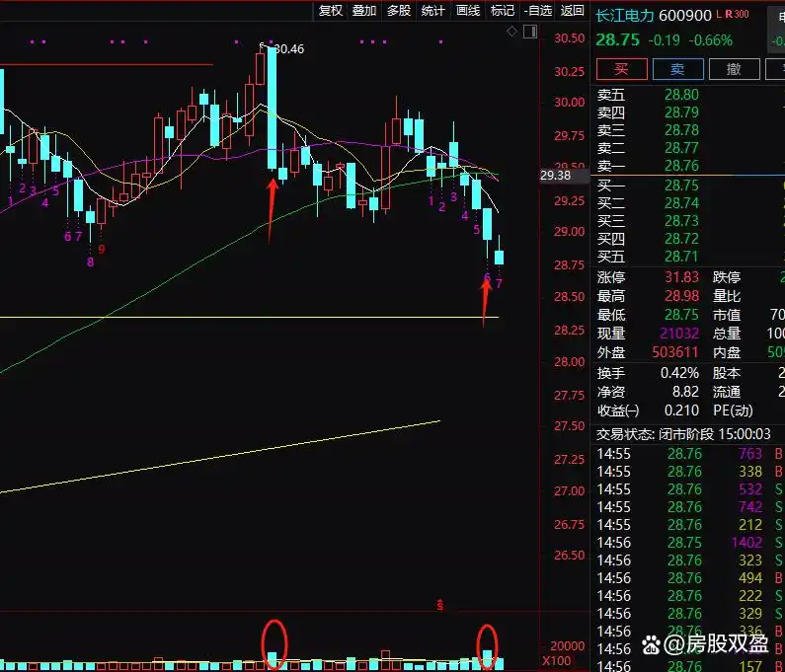Image resolution: width=785 pixels, height=672 pixels.
Task: Click the 返回 back button
Action: click(572, 11)
